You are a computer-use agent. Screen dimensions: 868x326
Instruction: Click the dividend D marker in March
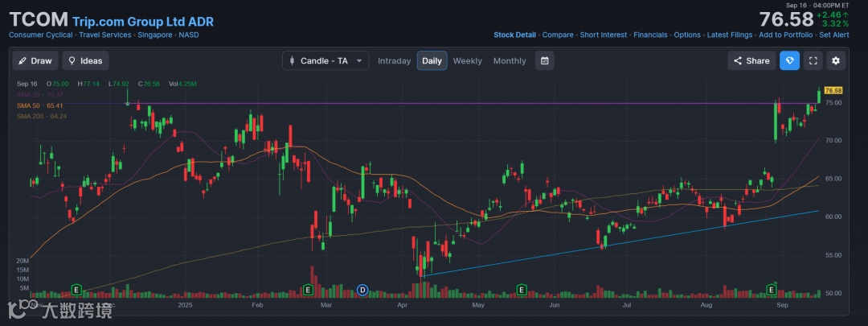[362, 290]
